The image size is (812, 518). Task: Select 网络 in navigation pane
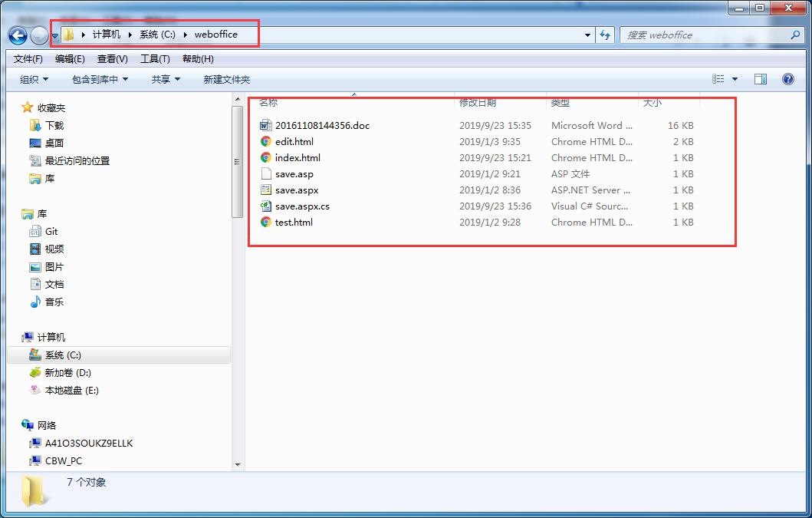click(47, 425)
